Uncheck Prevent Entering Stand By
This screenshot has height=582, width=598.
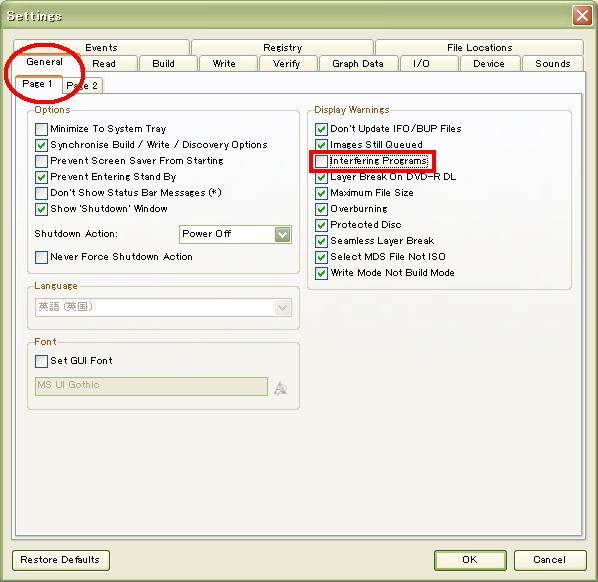(x=41, y=177)
